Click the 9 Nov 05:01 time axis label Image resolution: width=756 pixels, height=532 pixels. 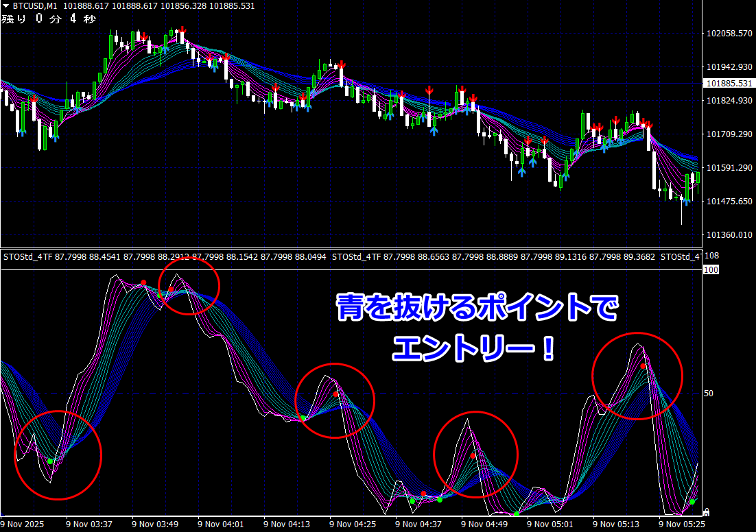click(x=551, y=524)
